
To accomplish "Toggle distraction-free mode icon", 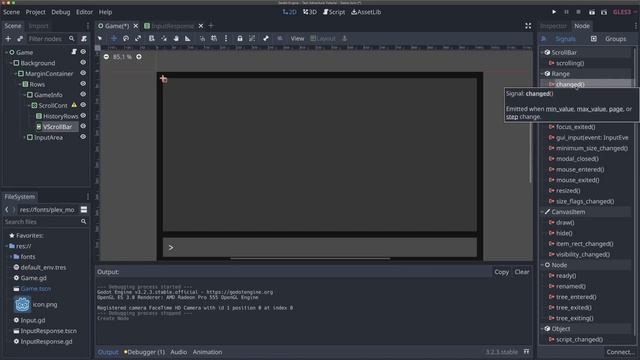I will [528, 26].
